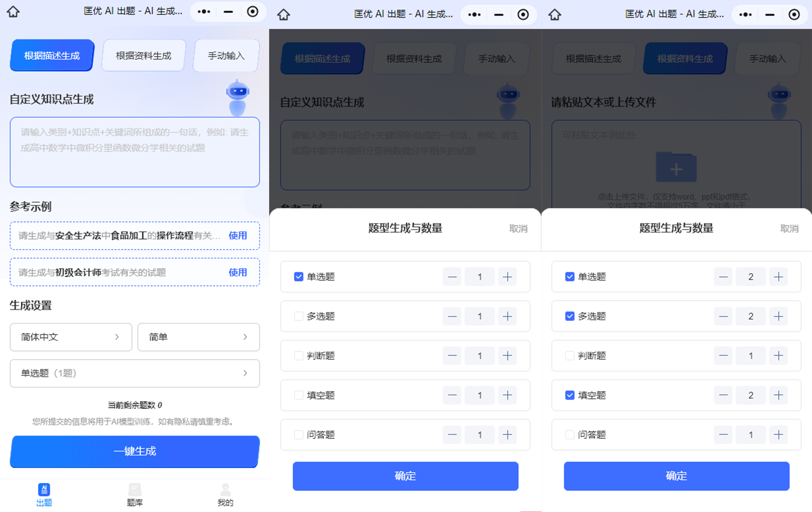Select 手动输入 tab on right screen

768,58
